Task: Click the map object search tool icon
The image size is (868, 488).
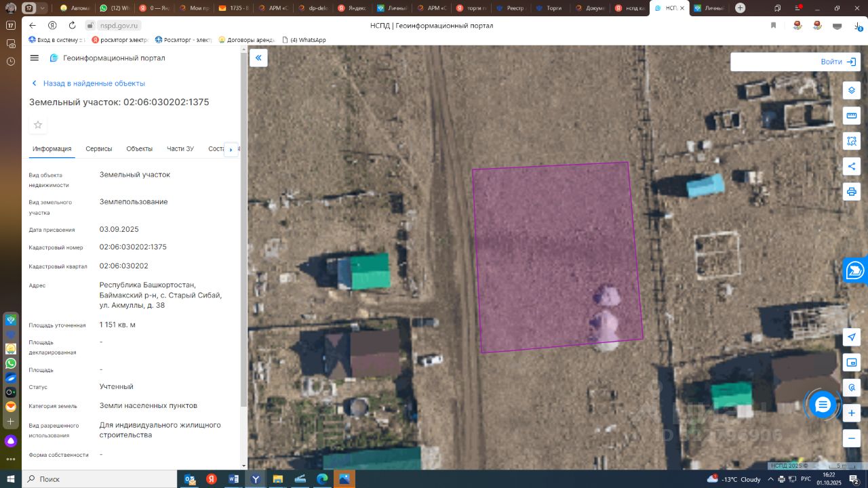Action: 852,388
